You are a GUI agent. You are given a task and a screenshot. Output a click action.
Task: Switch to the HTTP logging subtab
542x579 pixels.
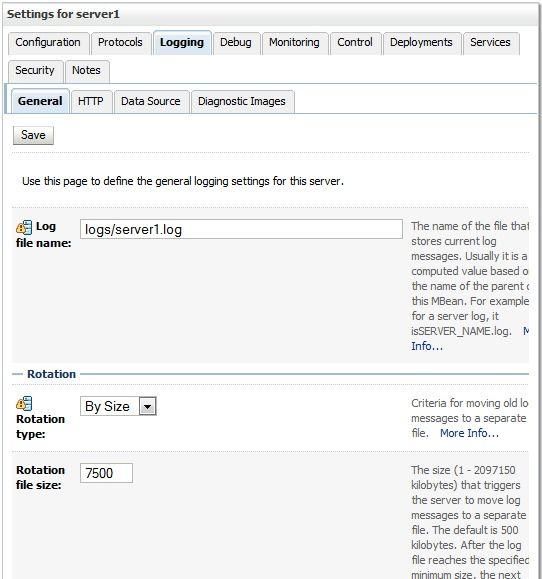(91, 102)
